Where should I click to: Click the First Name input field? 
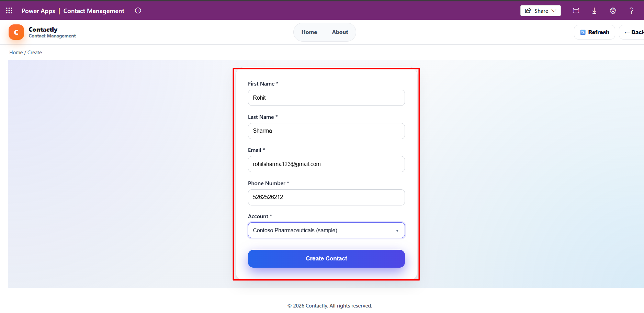point(326,98)
